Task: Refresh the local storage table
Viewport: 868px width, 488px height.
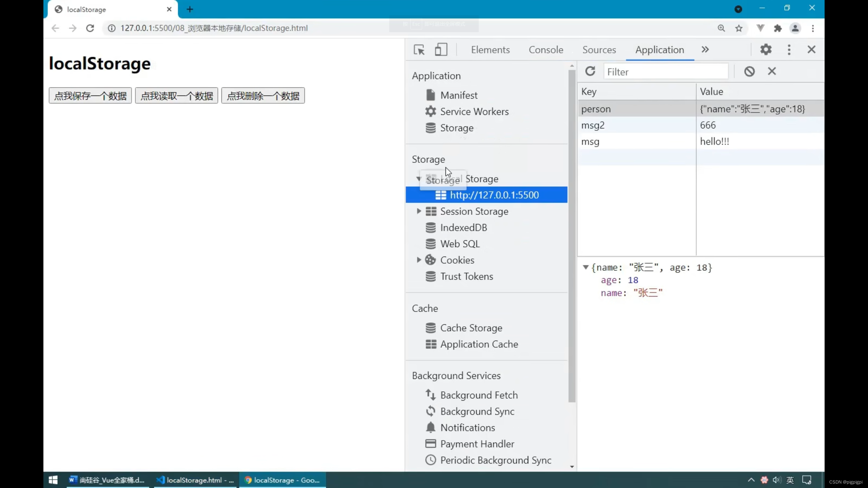Action: click(x=590, y=71)
